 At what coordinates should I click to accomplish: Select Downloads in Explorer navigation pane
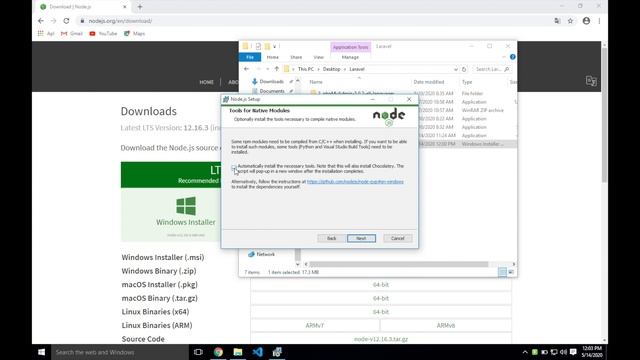pyautogui.click(x=271, y=81)
